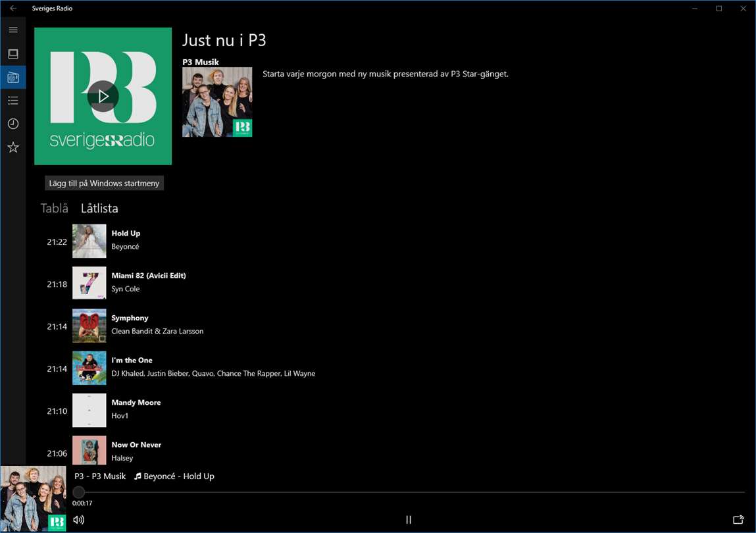Open the clock history sidebar icon

pyautogui.click(x=13, y=124)
